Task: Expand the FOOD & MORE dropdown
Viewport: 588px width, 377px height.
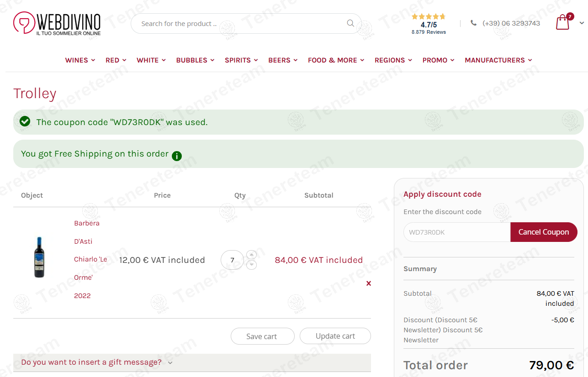Action: [x=336, y=60]
